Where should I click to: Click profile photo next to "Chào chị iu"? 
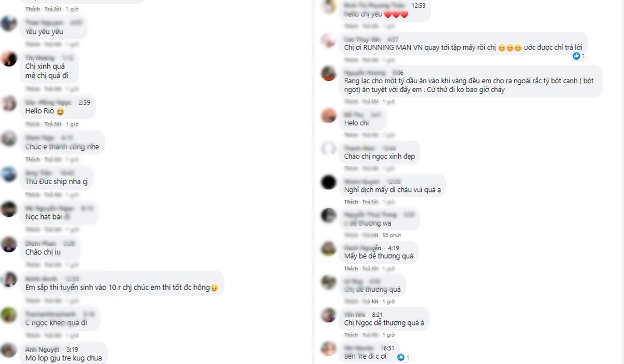(x=9, y=244)
